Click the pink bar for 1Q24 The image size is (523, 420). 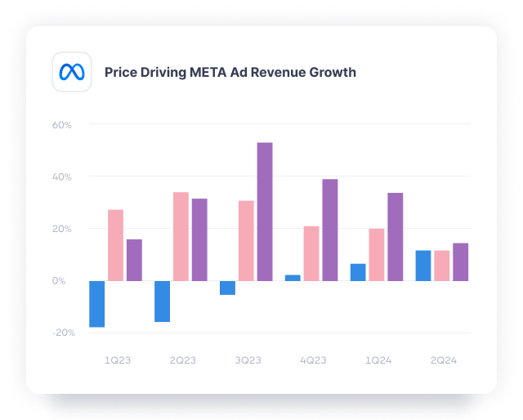(x=376, y=254)
